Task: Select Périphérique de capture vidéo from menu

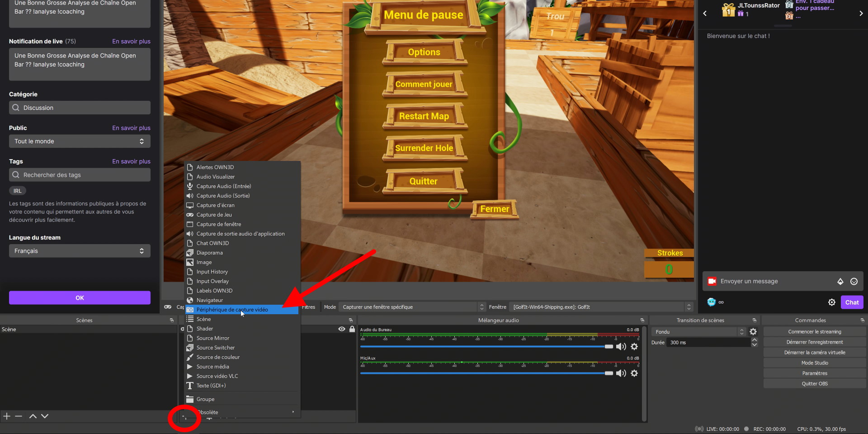Action: pyautogui.click(x=242, y=310)
